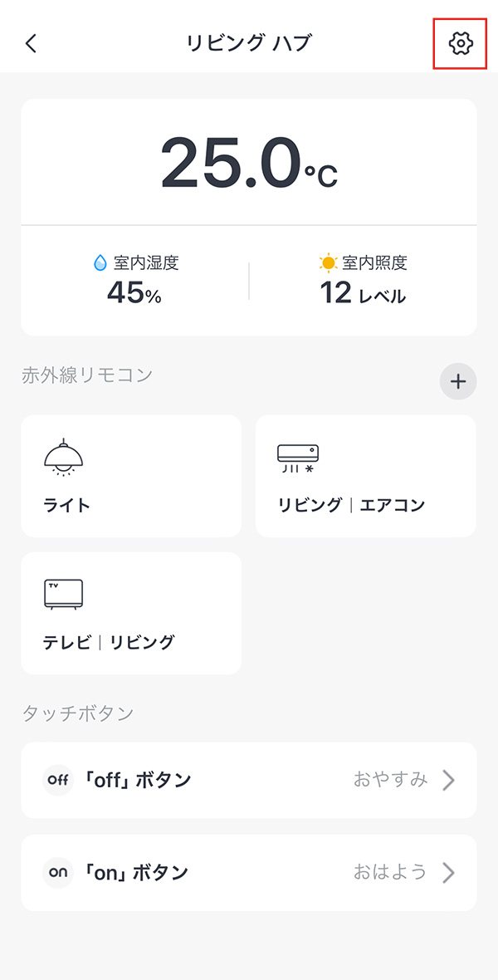Tap the 'off' touch button icon
The image size is (498, 980).
58,780
